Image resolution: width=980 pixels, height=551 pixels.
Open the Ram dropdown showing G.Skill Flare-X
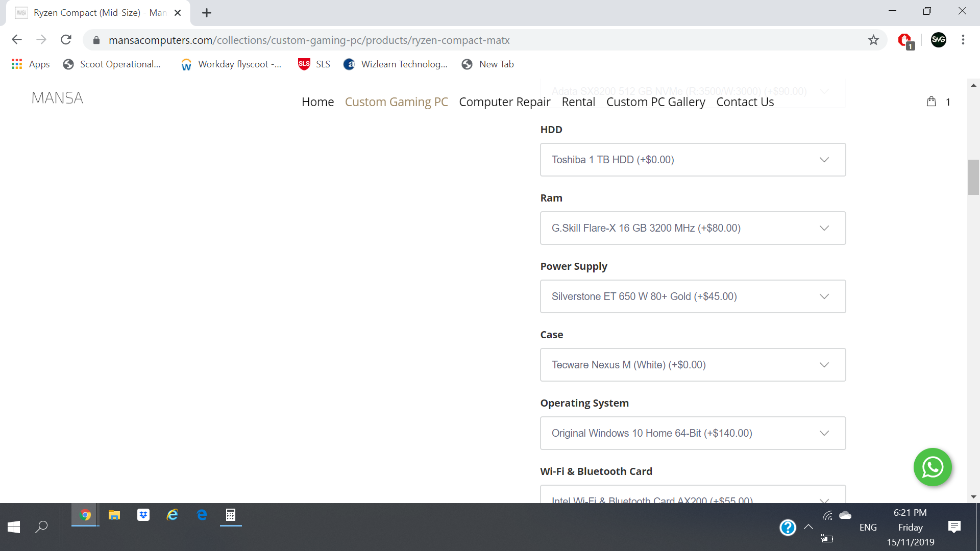693,228
